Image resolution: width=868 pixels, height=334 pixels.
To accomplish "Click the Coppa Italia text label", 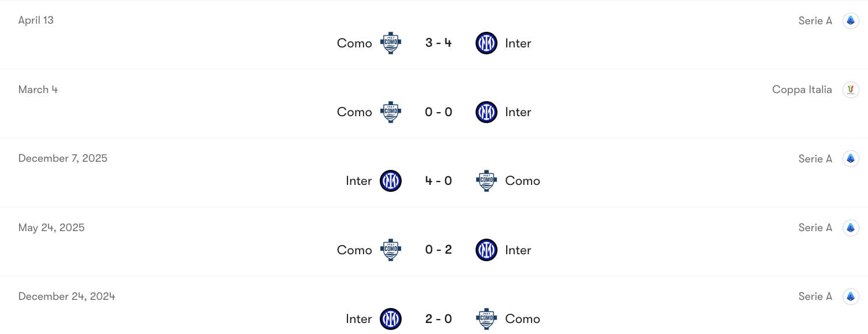I will pyautogui.click(x=802, y=90).
